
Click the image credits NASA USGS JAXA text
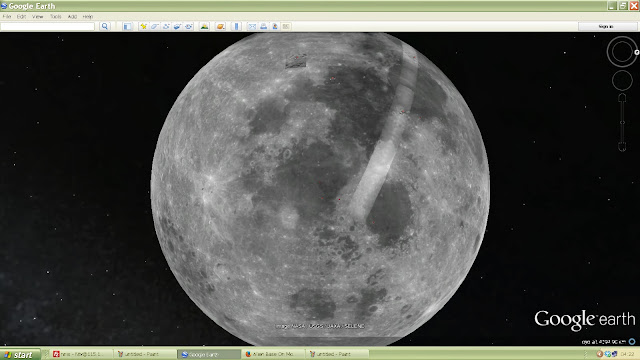coord(320,326)
